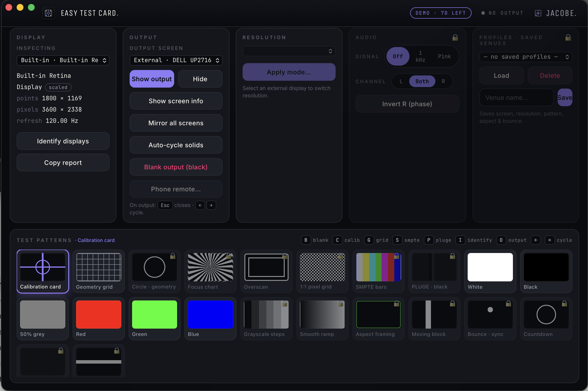
Task: Select right audio channel R
Action: point(443,81)
